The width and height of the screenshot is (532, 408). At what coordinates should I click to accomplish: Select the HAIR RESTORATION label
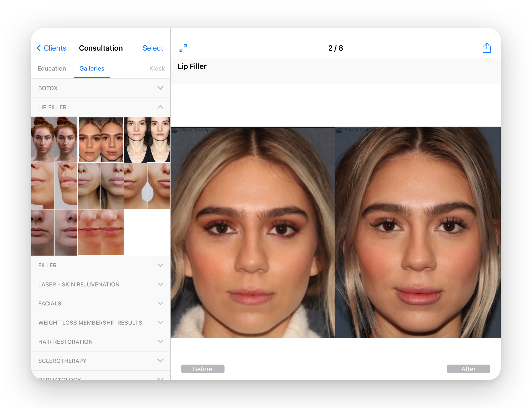tap(65, 342)
